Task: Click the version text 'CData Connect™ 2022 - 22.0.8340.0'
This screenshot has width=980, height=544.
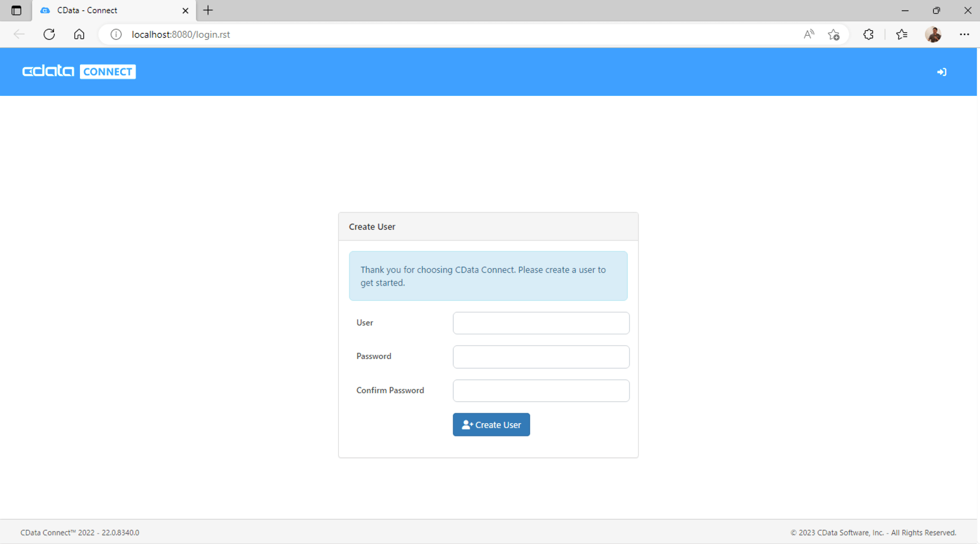Action: (80, 533)
